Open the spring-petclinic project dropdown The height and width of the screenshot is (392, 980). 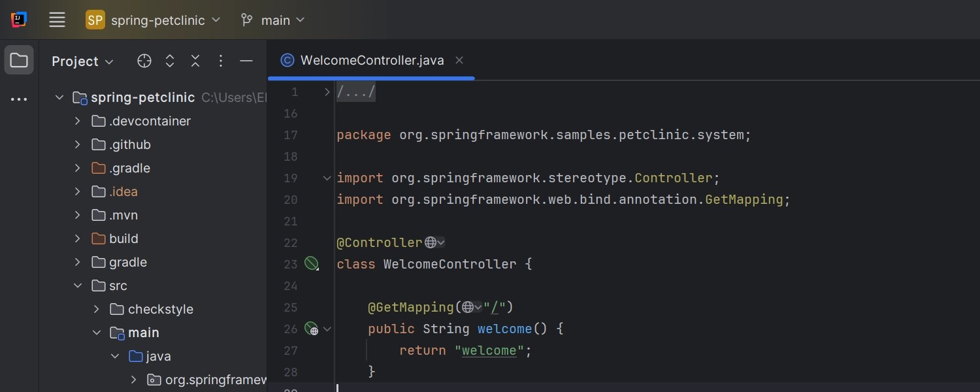tap(154, 20)
